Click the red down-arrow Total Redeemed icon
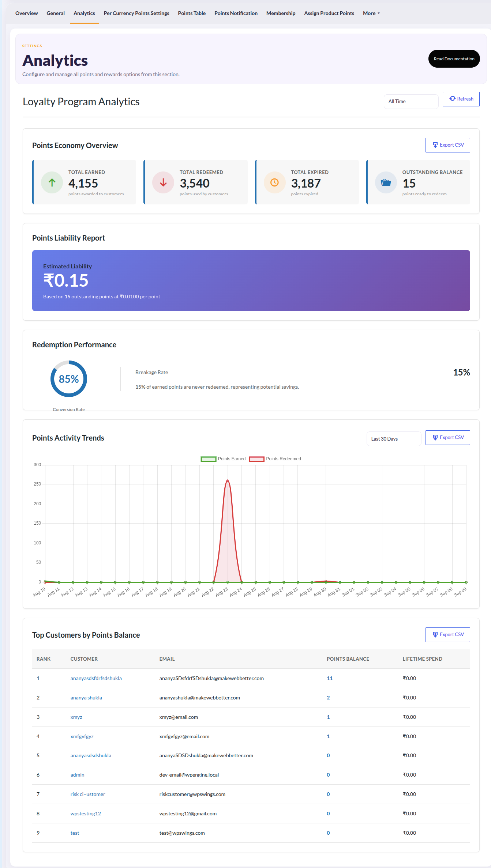 [163, 182]
